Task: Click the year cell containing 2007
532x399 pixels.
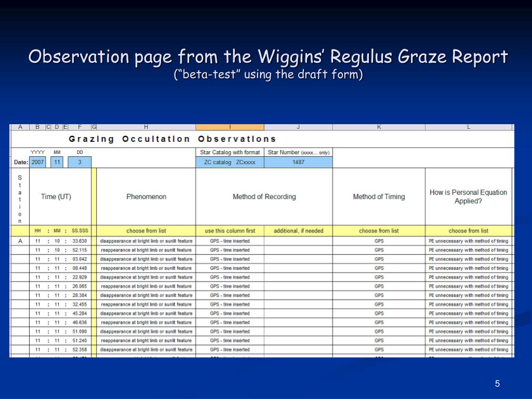Action: (37, 162)
